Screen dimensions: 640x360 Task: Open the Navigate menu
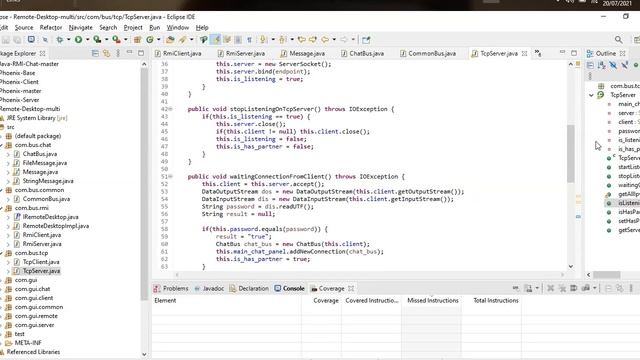[80, 27]
